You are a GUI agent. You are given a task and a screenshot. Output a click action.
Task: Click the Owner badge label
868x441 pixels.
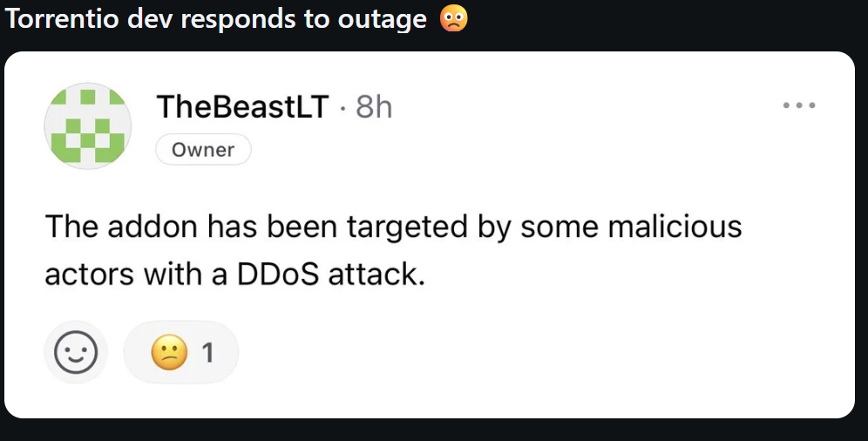(x=203, y=149)
